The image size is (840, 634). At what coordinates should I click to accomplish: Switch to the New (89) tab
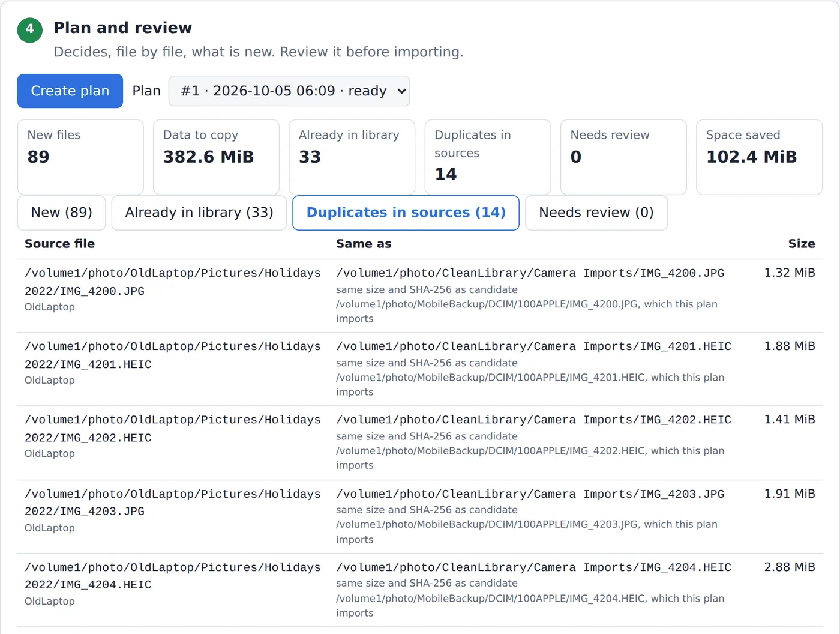[x=62, y=213]
